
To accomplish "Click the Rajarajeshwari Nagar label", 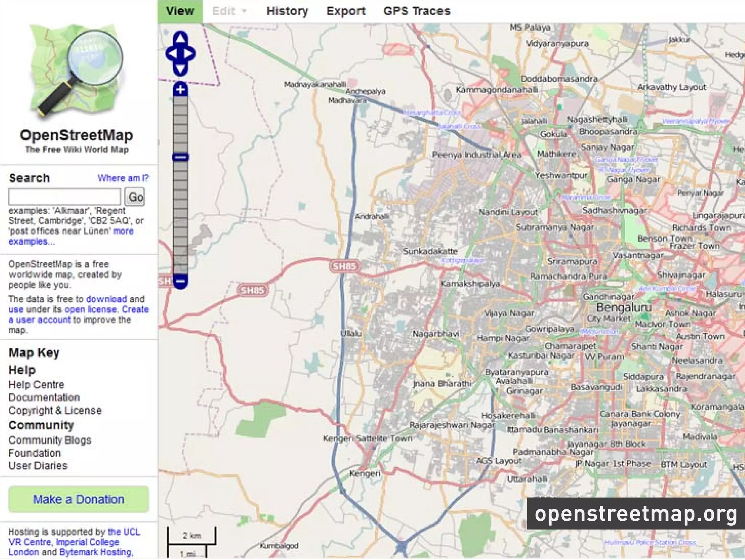I will click(452, 425).
